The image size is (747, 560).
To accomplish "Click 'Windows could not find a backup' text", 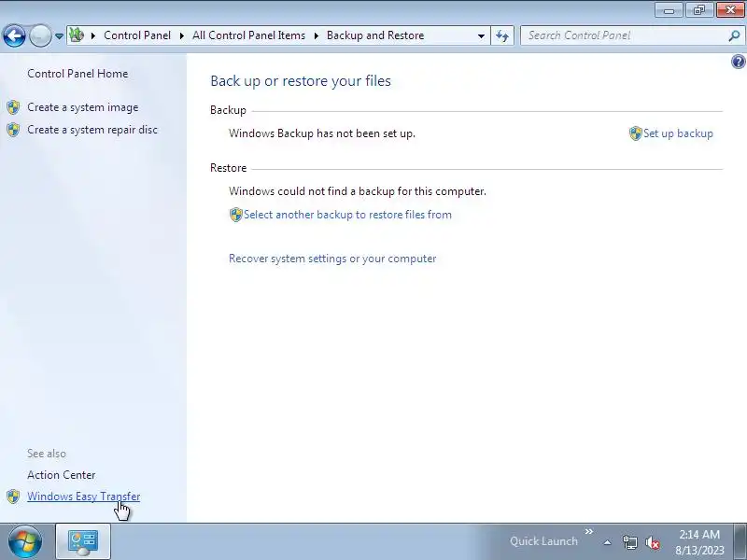I will (x=358, y=191).
